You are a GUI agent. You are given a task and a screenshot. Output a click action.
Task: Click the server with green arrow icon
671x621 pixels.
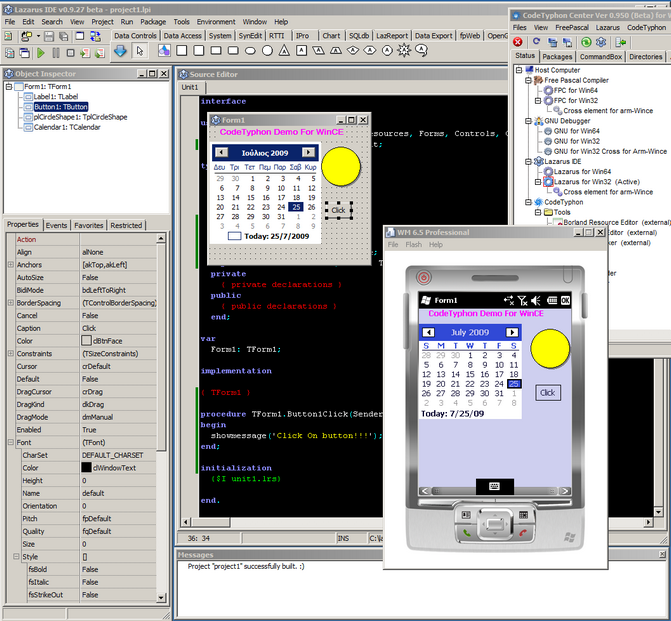click(621, 42)
